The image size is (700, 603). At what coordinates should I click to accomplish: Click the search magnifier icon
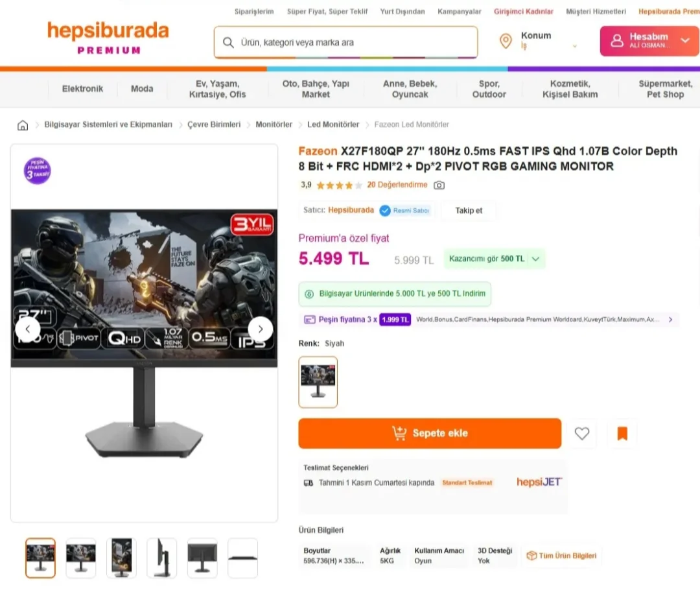point(228,42)
